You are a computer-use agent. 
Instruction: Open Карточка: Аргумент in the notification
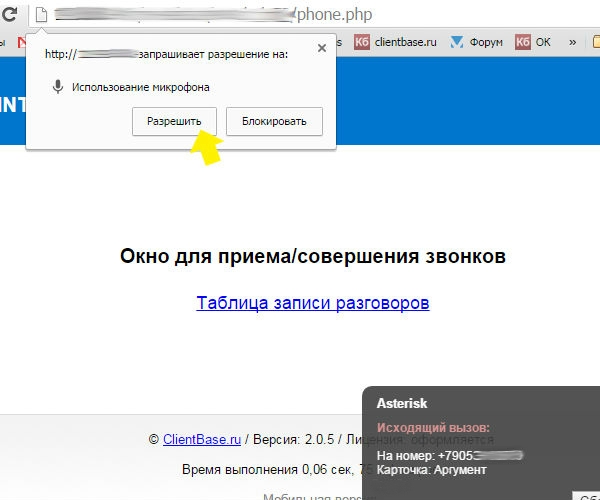pos(431,469)
